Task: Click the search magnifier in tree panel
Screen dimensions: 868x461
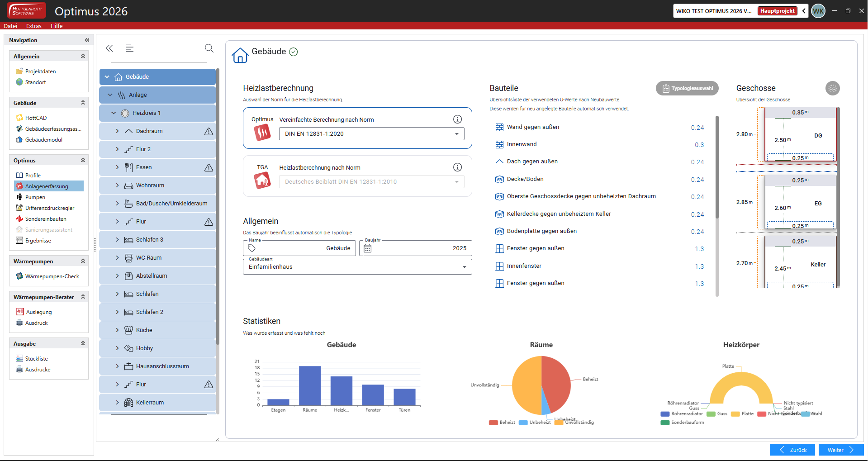Action: pos(209,48)
